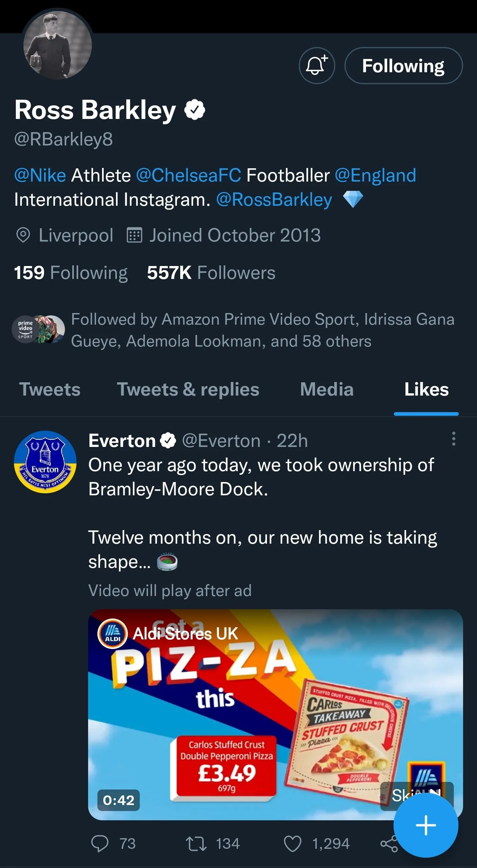Select the Likes tab
Viewport: 477px width, 868px height.
click(x=426, y=390)
